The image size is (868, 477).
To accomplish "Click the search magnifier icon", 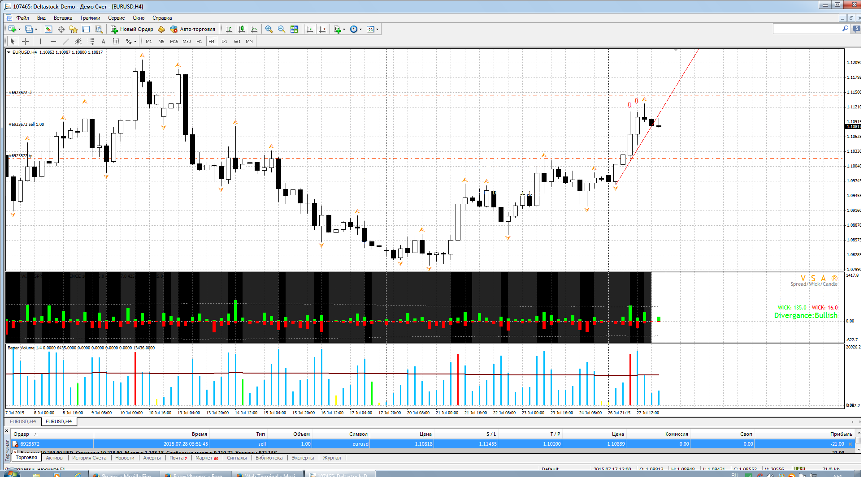I will [846, 29].
